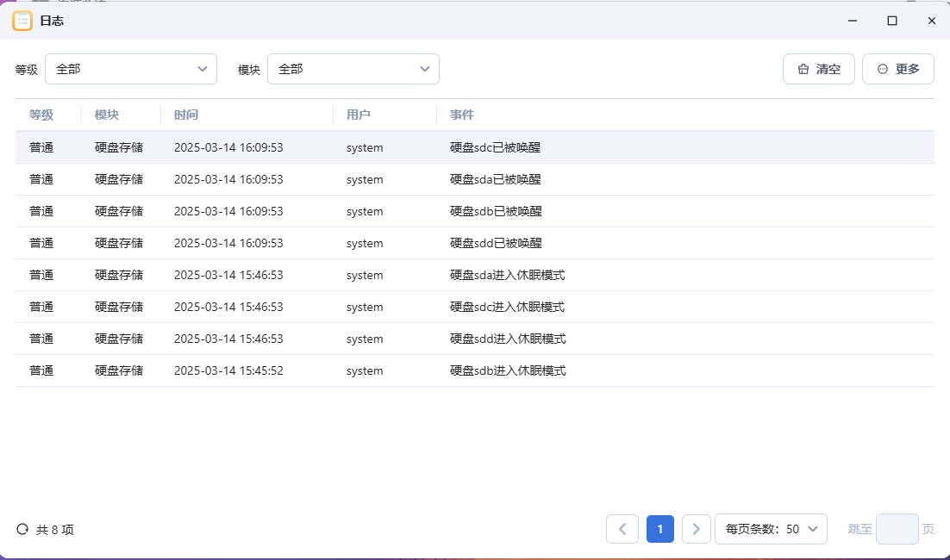Select the 硬盘sdd进入休眠模式 log entry
This screenshot has width=950, height=560.
(474, 339)
